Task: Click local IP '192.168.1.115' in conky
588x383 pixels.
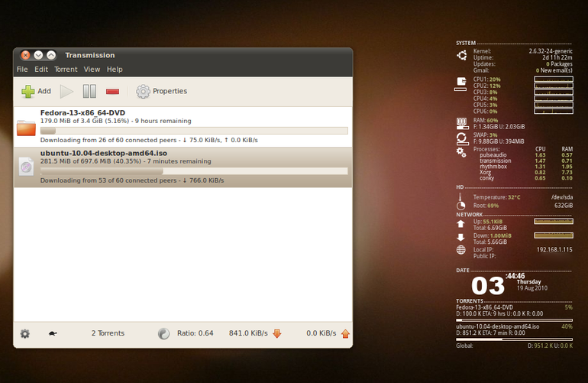Action: (554, 250)
